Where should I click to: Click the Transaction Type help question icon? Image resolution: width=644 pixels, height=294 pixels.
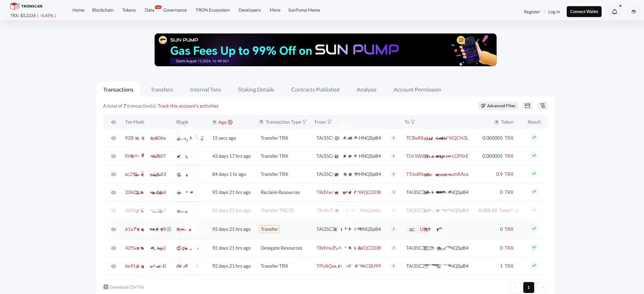(261, 122)
